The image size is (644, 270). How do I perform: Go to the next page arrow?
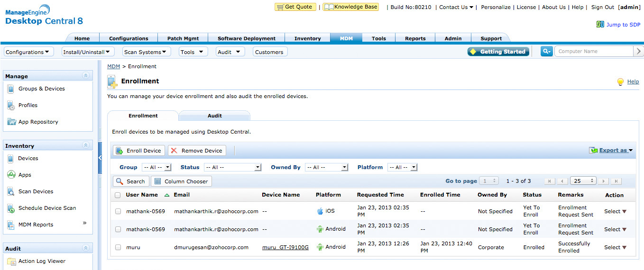[x=604, y=181]
